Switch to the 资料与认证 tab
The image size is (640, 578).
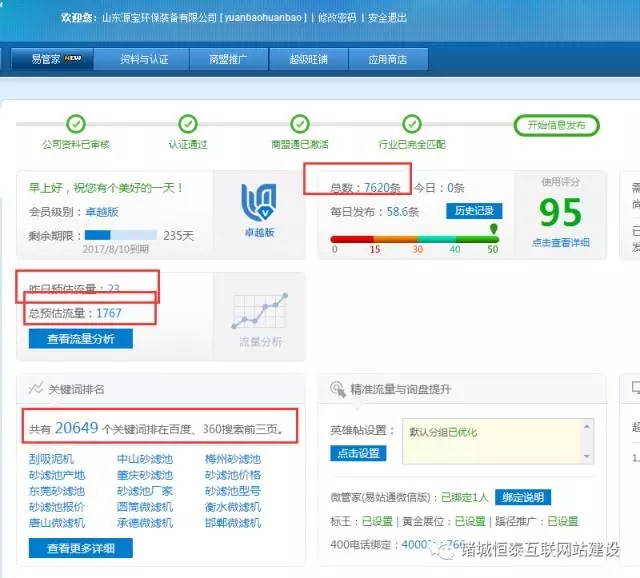click(x=144, y=59)
